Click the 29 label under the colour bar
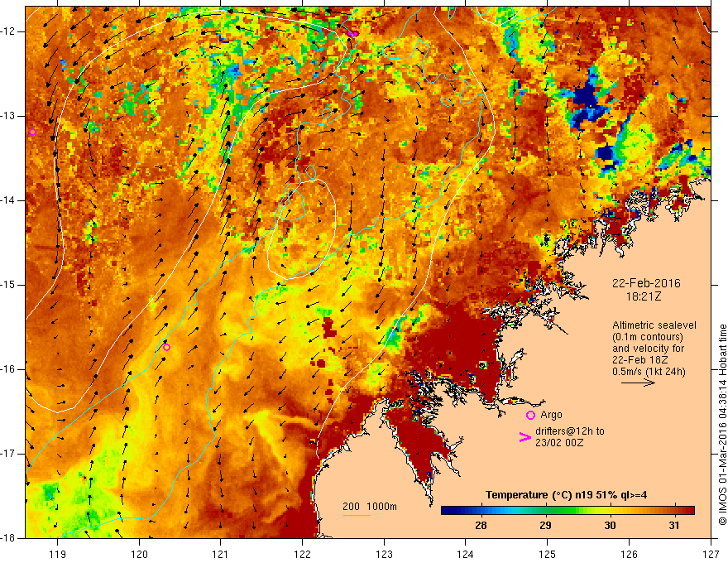728x563 pixels. (545, 526)
